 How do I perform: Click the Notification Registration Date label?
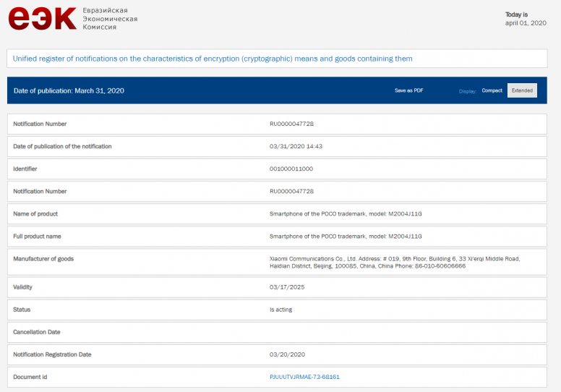[x=52, y=354]
